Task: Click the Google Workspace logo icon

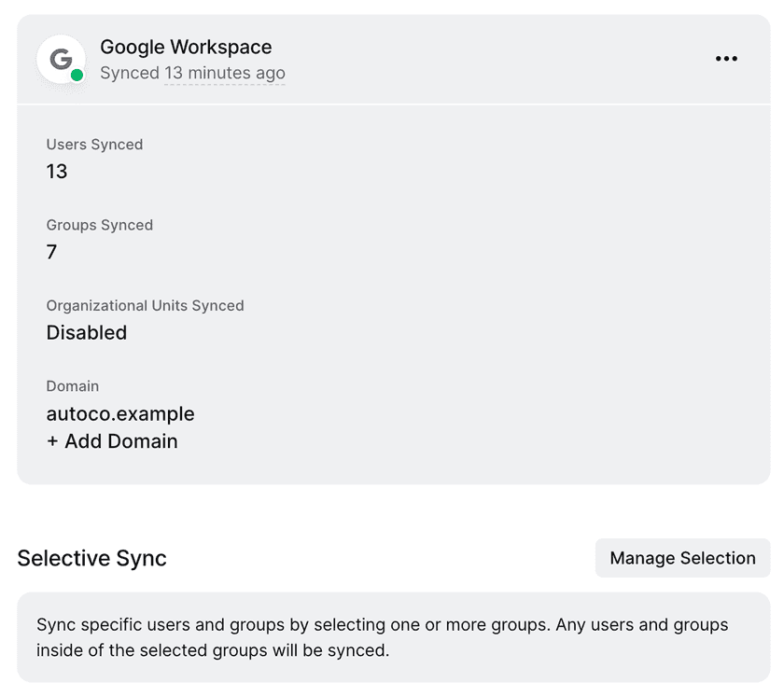Action: (x=61, y=59)
